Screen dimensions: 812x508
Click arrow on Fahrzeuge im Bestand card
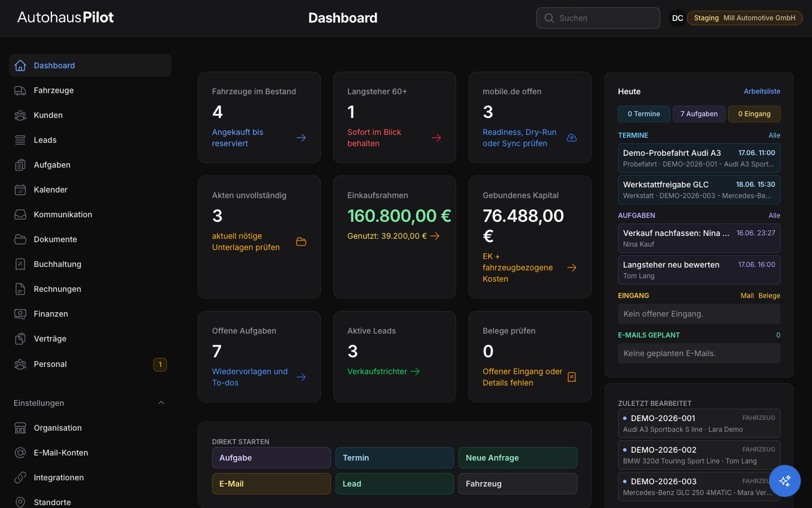(301, 138)
